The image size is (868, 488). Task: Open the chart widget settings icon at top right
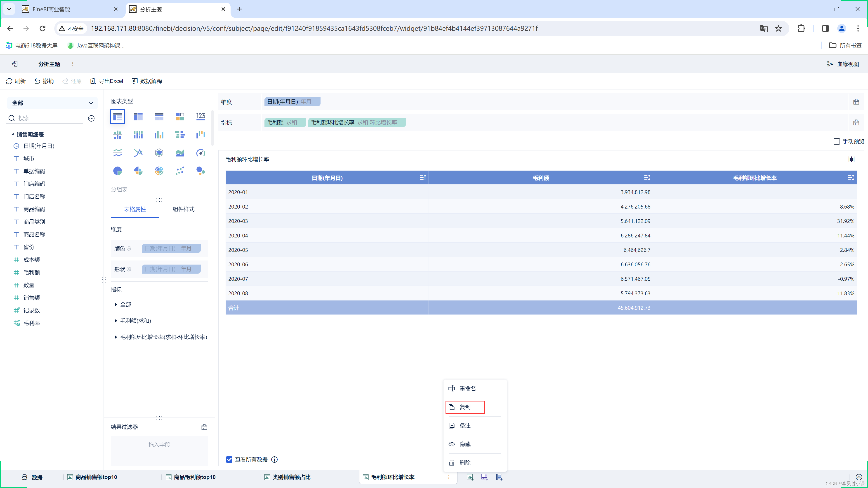point(851,159)
